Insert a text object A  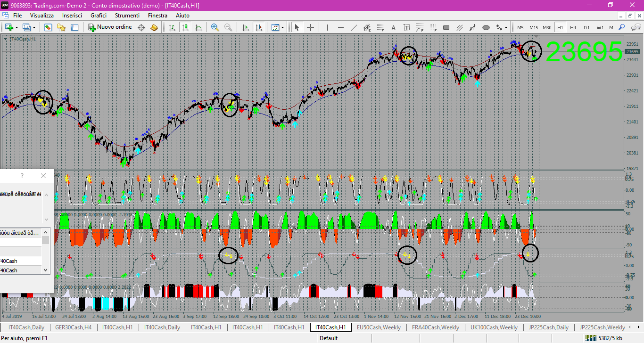pyautogui.click(x=394, y=27)
